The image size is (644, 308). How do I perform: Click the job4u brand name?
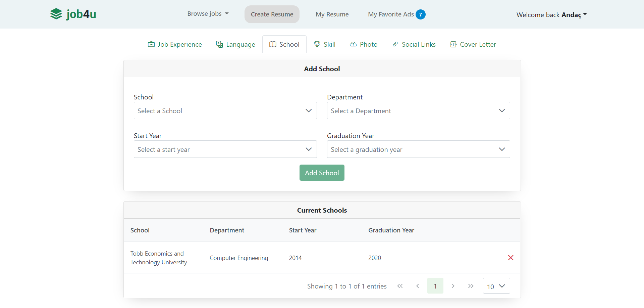pos(82,14)
